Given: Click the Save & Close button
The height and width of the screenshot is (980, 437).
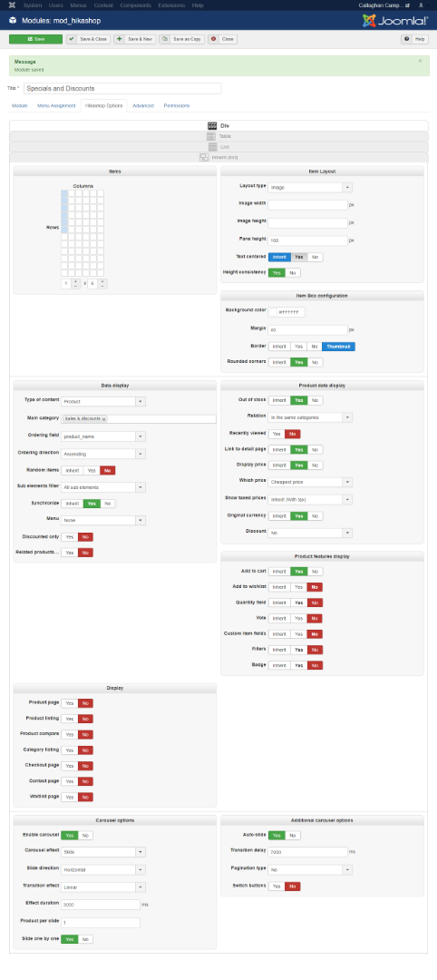Looking at the screenshot, I should [x=89, y=39].
